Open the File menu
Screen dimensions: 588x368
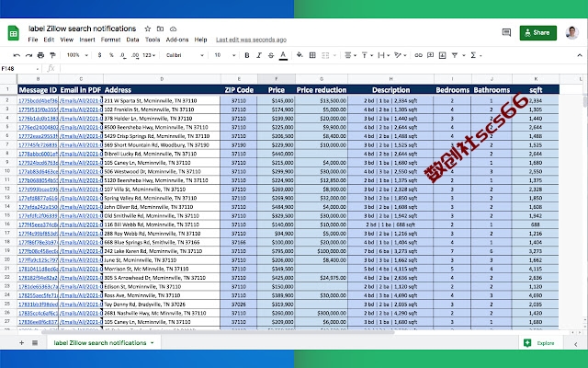tap(33, 40)
